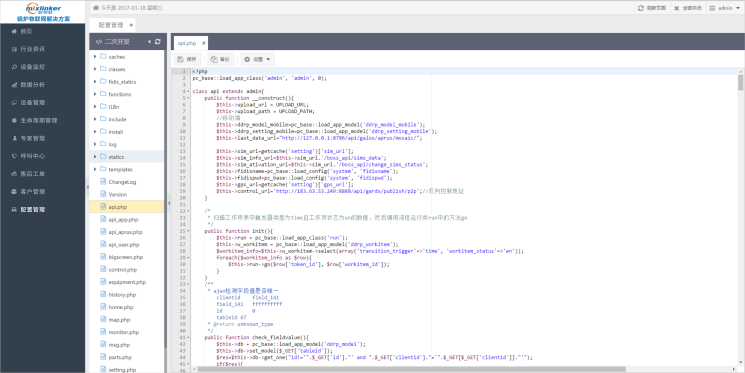Click the close all tabs button

click(687, 8)
